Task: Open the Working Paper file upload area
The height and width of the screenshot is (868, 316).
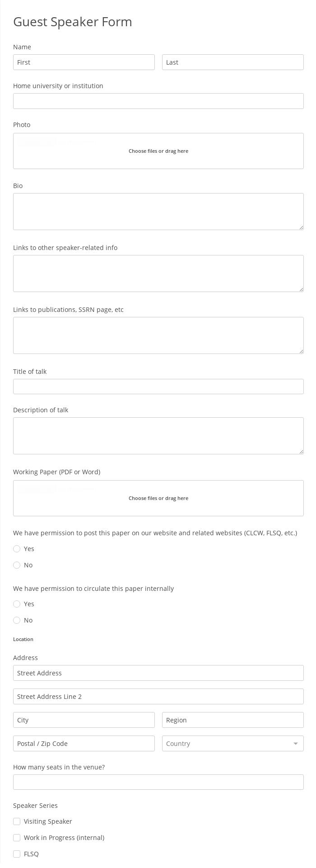Action: pos(158,498)
